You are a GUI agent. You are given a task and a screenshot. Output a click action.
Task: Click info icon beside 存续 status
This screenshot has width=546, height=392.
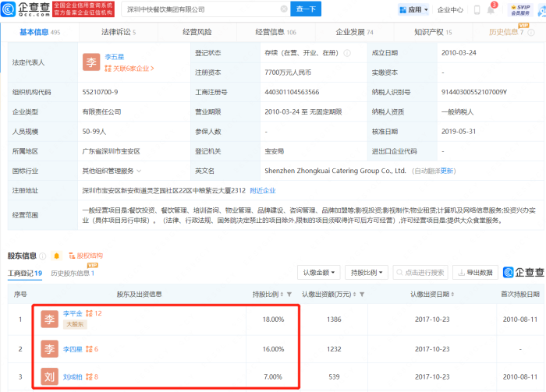click(x=347, y=53)
